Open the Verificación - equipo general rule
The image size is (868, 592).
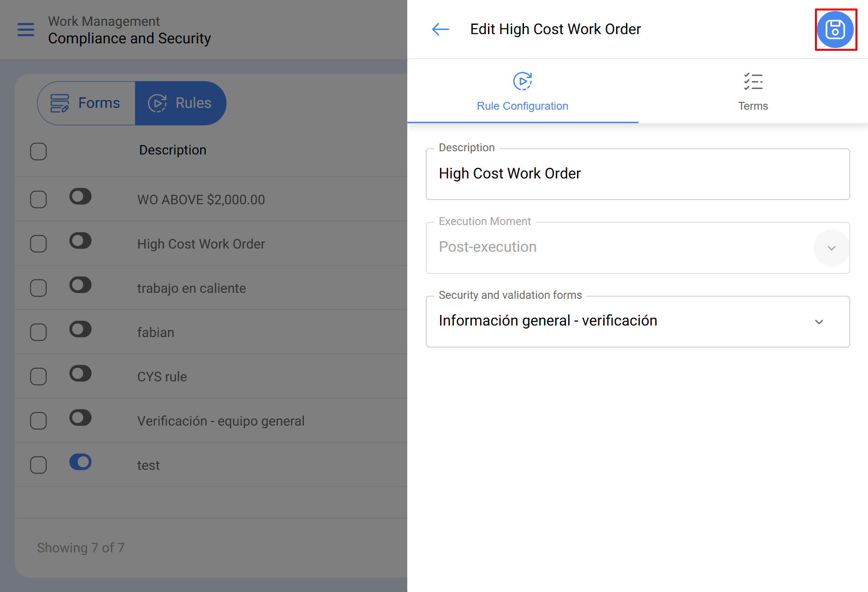pyautogui.click(x=221, y=421)
